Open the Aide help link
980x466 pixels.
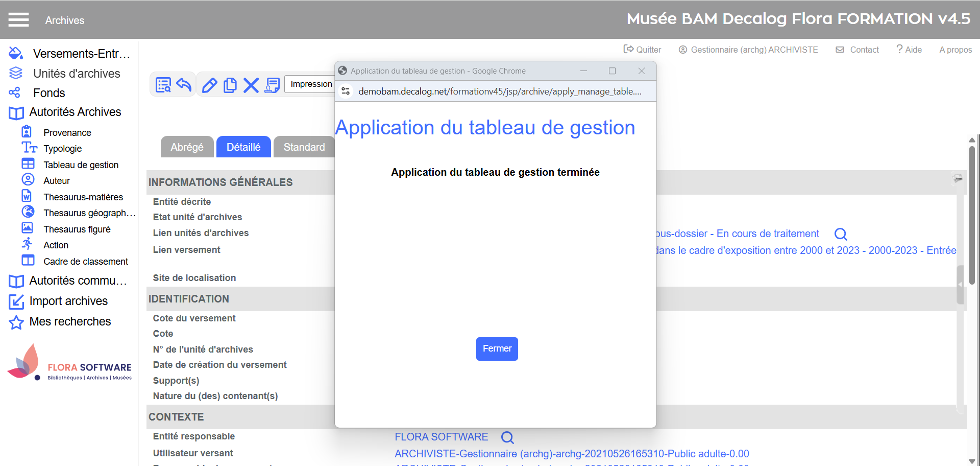pos(909,50)
